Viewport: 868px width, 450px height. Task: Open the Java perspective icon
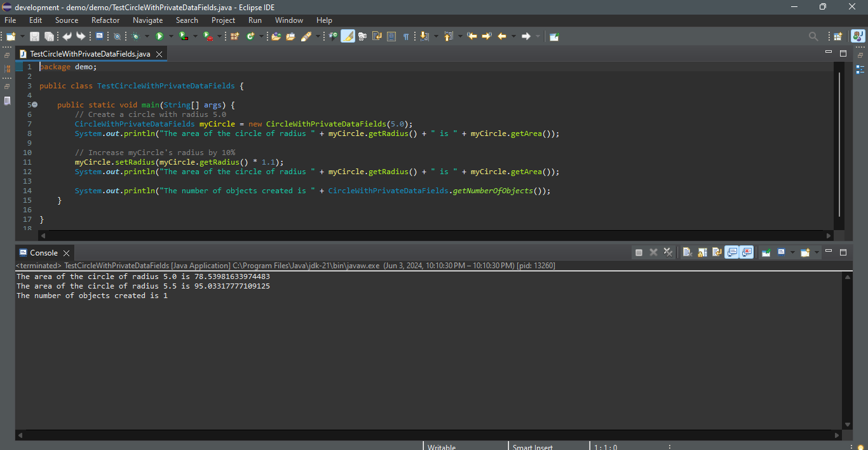(x=858, y=37)
